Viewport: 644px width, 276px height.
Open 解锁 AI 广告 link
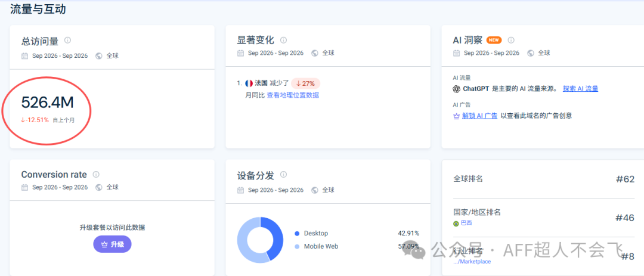479,116
